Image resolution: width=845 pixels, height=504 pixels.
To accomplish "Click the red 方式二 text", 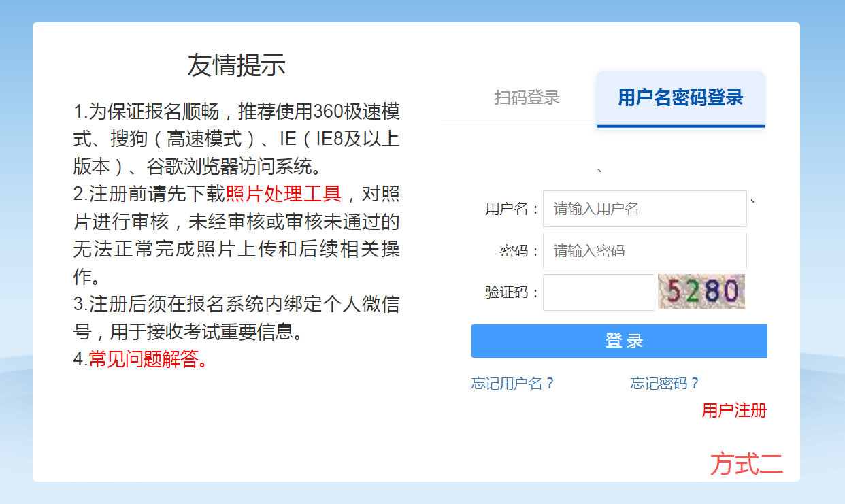I will tap(746, 464).
